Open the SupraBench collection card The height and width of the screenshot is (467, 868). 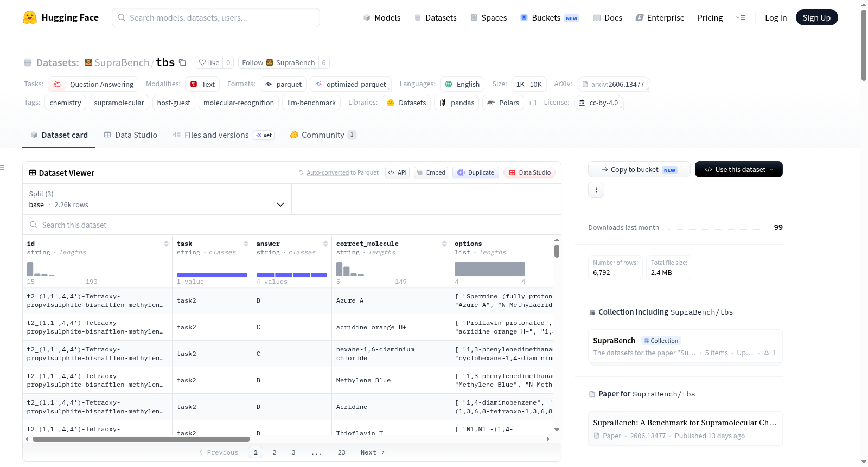[x=685, y=346]
